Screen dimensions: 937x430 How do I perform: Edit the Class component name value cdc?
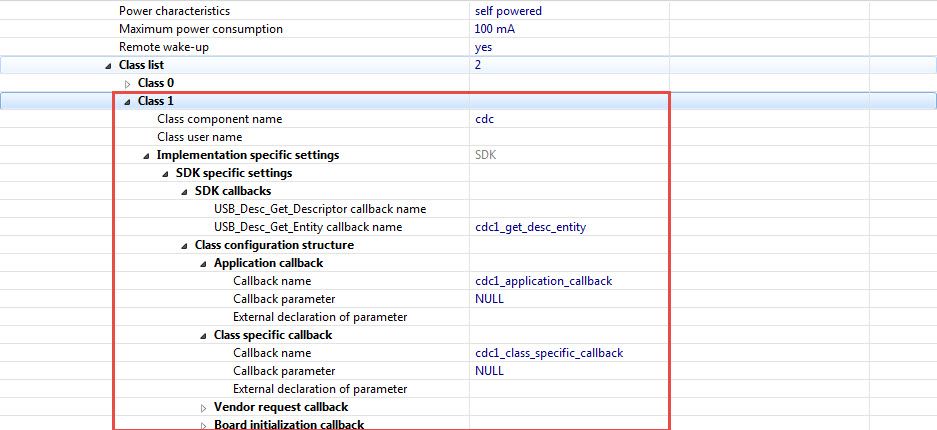pyautogui.click(x=567, y=119)
